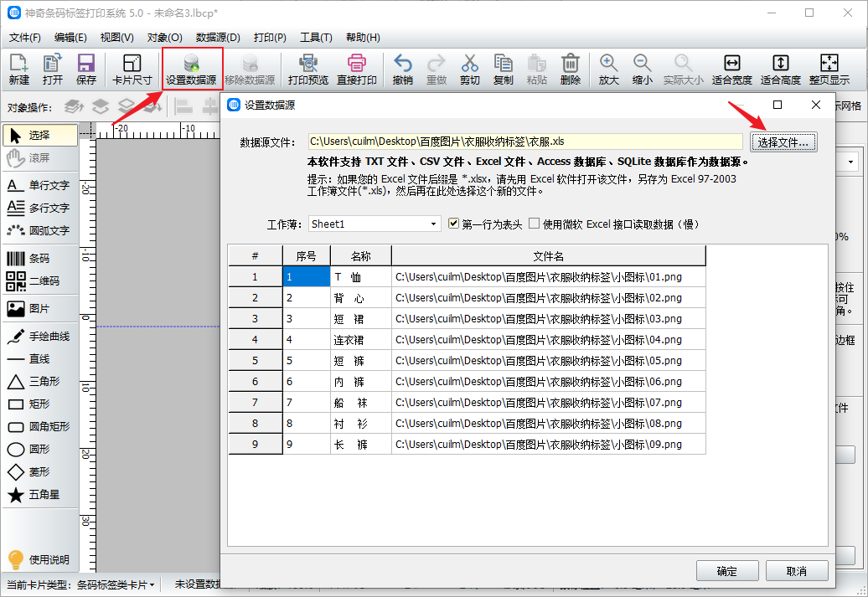This screenshot has width=868, height=597.
Task: Cancel the dialog with 取消 button
Action: point(796,571)
